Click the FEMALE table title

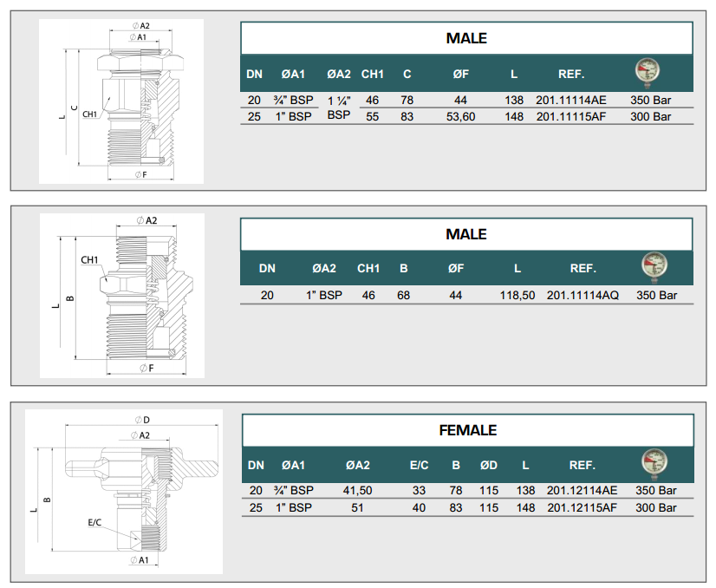coord(467,431)
